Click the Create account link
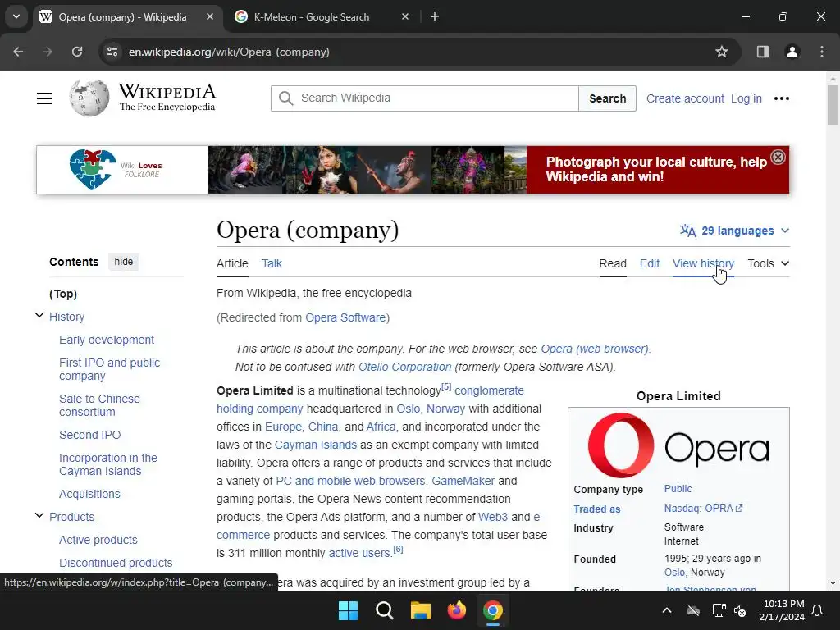 click(685, 98)
